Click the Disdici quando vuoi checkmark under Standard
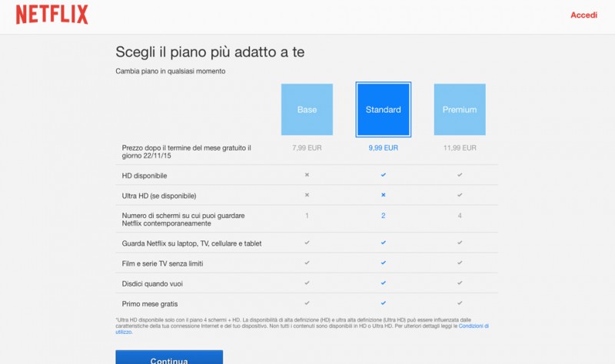Screen dimensions: 615x364 (383, 283)
